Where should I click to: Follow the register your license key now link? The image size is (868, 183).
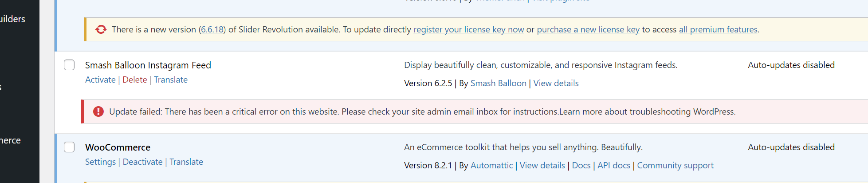[468, 29]
